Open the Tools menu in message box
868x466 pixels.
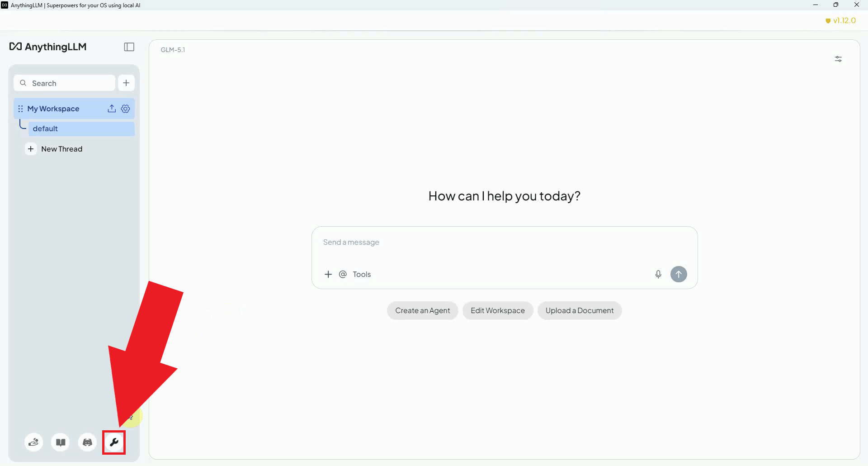point(362,274)
